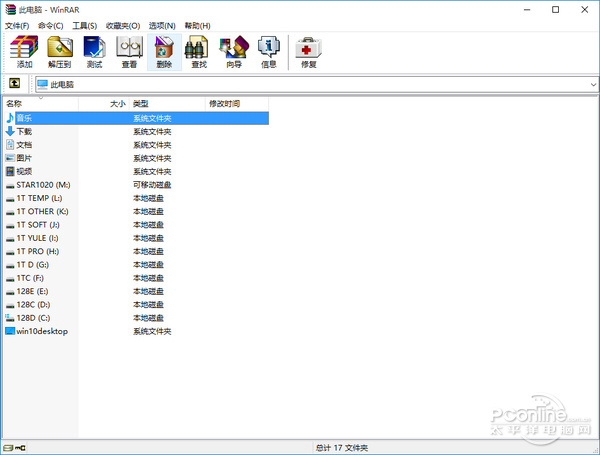The height and width of the screenshot is (455, 600).
Task: Click the 128D (C:) system drive icon
Action: point(10,318)
